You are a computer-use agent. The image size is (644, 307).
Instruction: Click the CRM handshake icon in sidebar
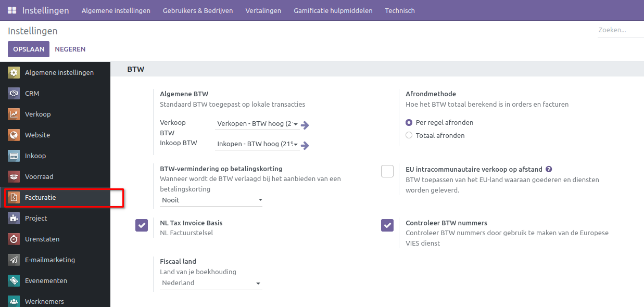coord(14,94)
